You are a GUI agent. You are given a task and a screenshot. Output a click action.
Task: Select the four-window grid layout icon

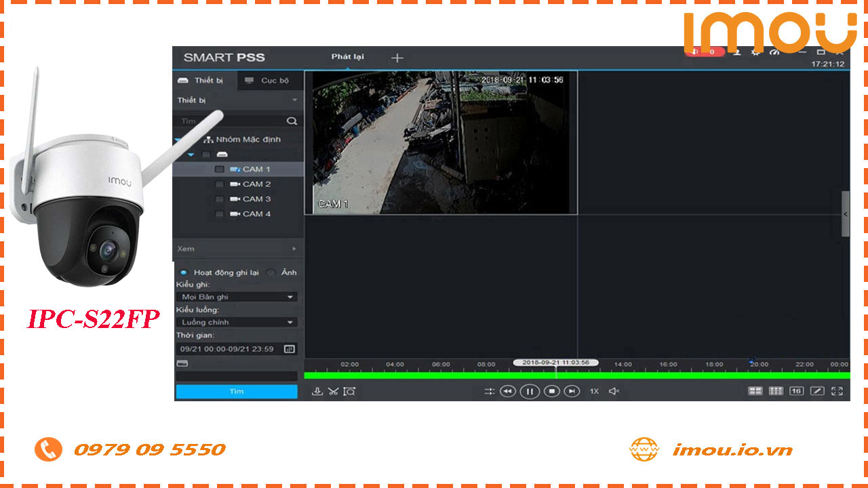pyautogui.click(x=755, y=391)
